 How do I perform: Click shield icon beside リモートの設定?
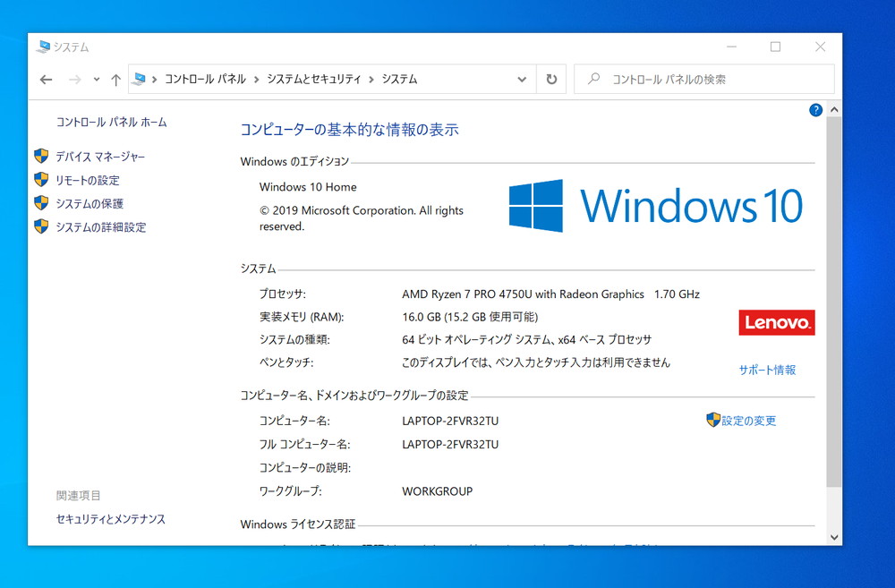[41, 179]
